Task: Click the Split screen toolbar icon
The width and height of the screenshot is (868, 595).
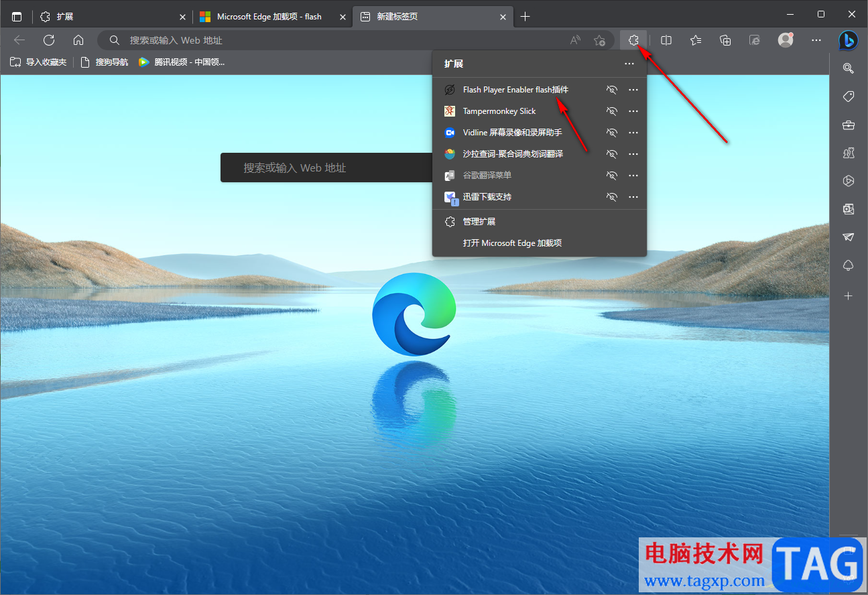Action: coord(666,40)
